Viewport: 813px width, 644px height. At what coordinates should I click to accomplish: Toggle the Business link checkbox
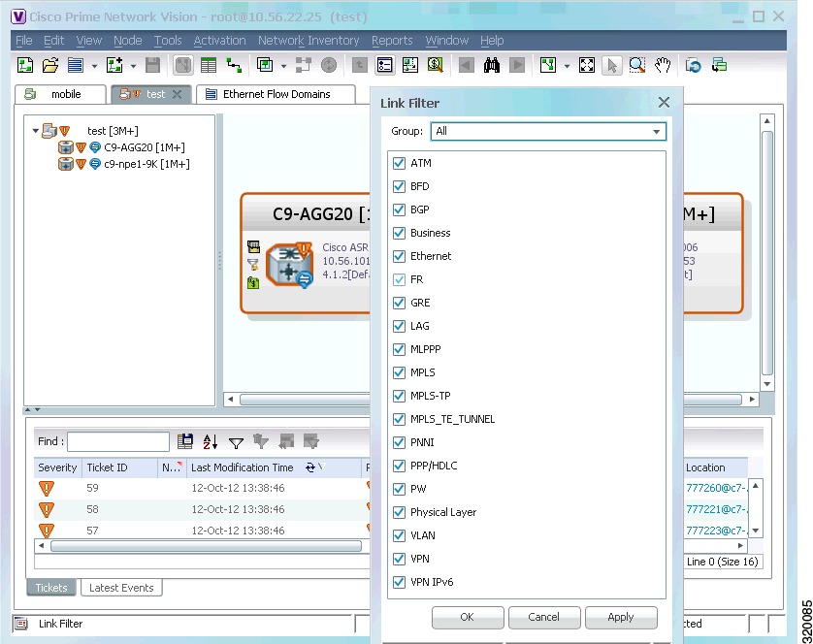(399, 233)
